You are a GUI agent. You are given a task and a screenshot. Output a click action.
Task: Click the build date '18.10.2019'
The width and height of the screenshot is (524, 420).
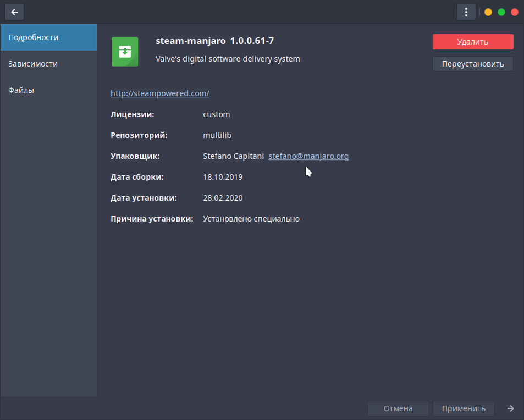(x=223, y=177)
